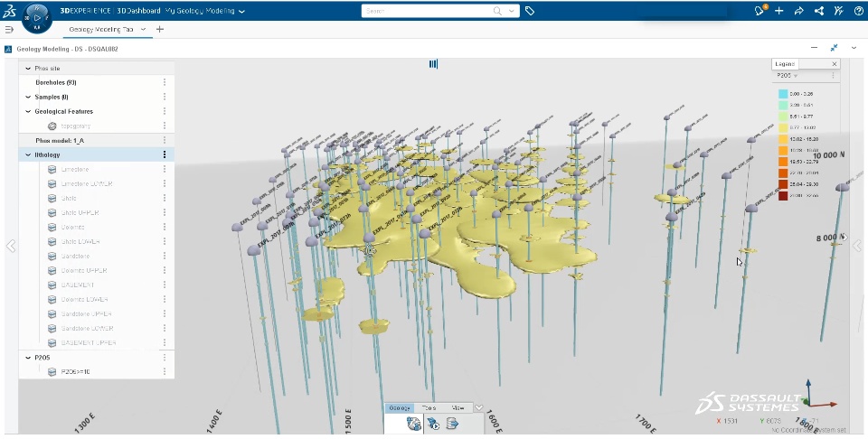Open the search scope dropdown arrow

coord(512,11)
